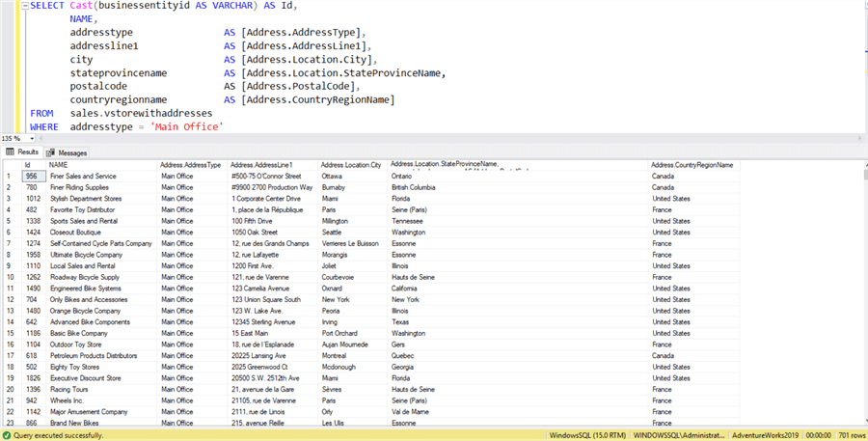This screenshot has width=868, height=441.
Task: Click the 'Montreal' city cell
Action: (x=336, y=355)
